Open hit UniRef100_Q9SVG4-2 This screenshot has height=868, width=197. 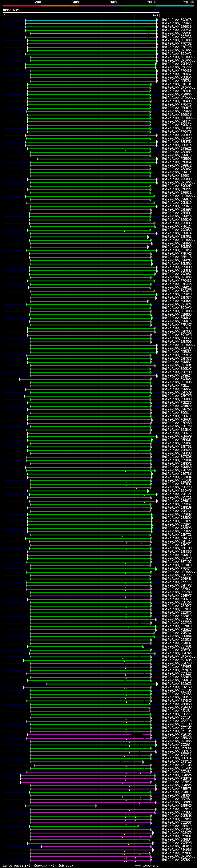[179, 30]
